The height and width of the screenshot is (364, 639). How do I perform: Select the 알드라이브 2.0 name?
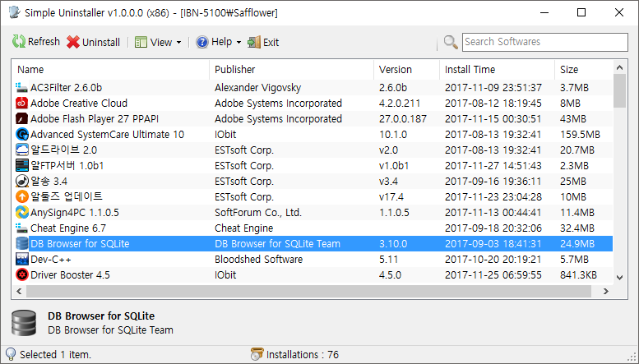pyautogui.click(x=64, y=150)
